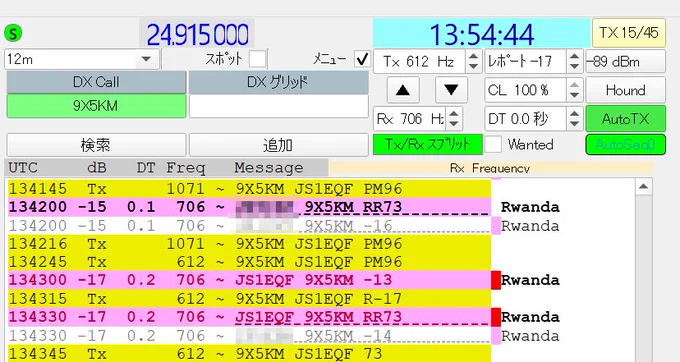Select the 134330 JS1EQF 9X5KM RR73 row
Screen dimensions: 680x362
[249, 317]
